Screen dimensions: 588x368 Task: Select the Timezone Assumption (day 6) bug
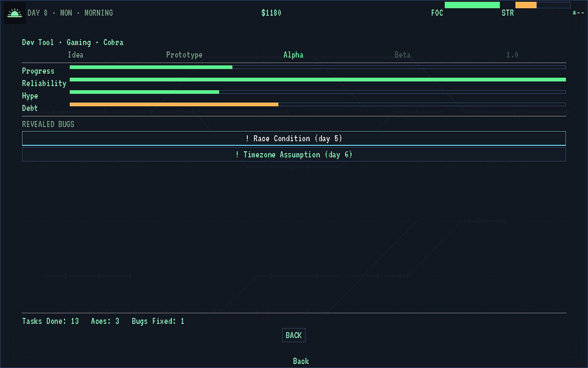[294, 154]
